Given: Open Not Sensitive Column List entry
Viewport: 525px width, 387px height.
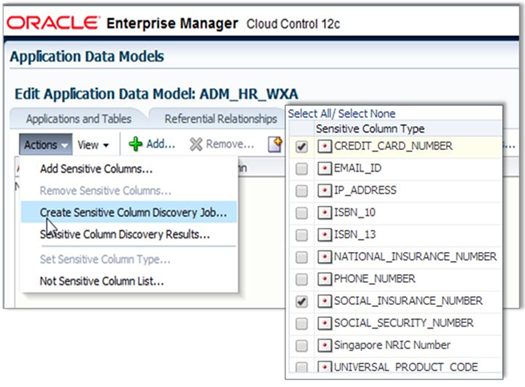Looking at the screenshot, I should tap(102, 281).
